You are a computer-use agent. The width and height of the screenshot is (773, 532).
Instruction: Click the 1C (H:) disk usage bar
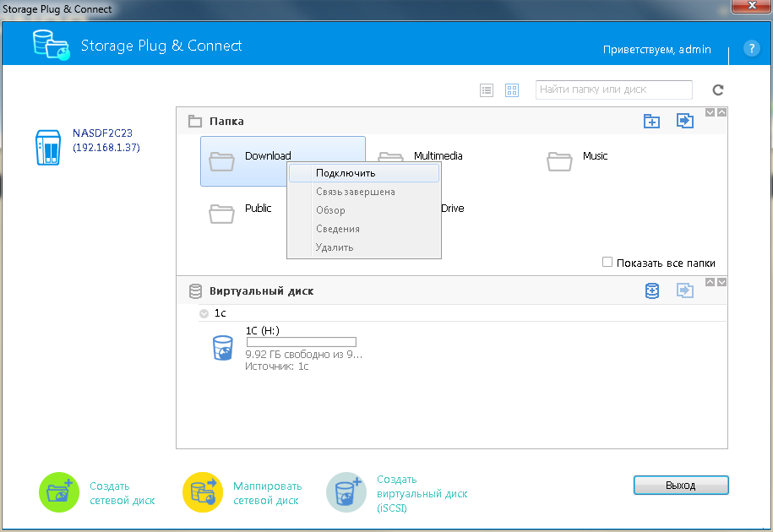[x=302, y=342]
